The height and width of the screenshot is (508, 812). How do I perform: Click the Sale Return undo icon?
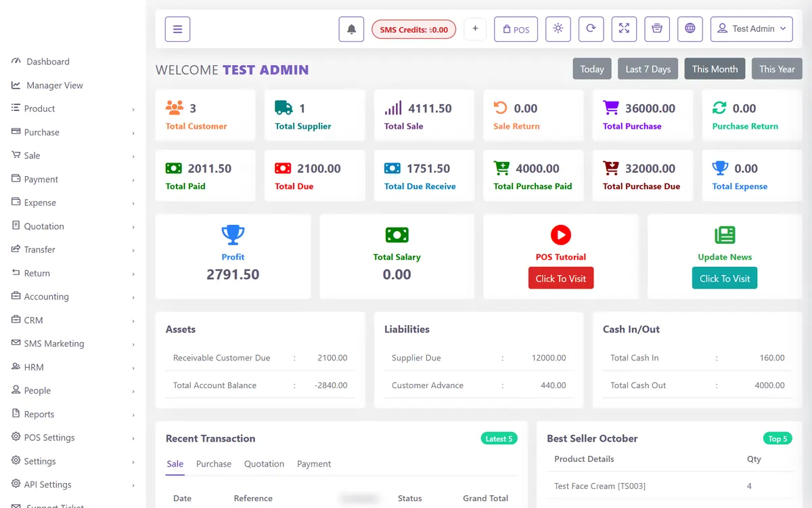[501, 108]
